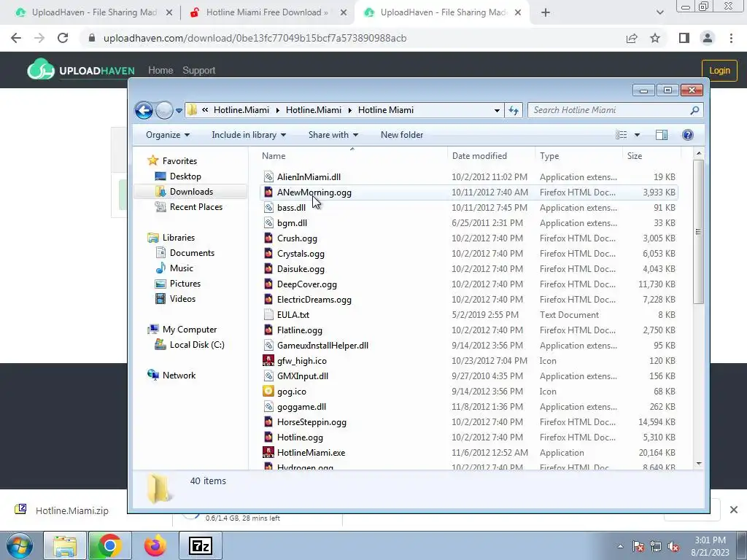Select the GameuxInstallHelper.dll file

click(322, 345)
